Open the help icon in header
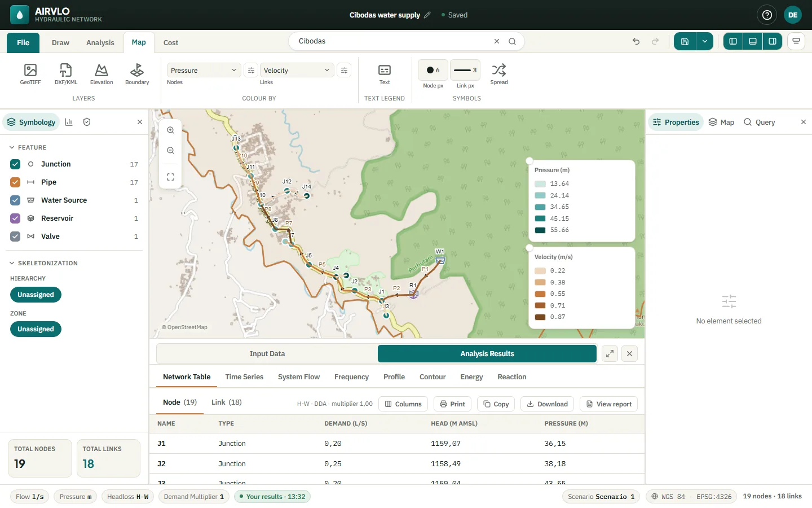The width and height of the screenshot is (812, 508). [x=767, y=15]
